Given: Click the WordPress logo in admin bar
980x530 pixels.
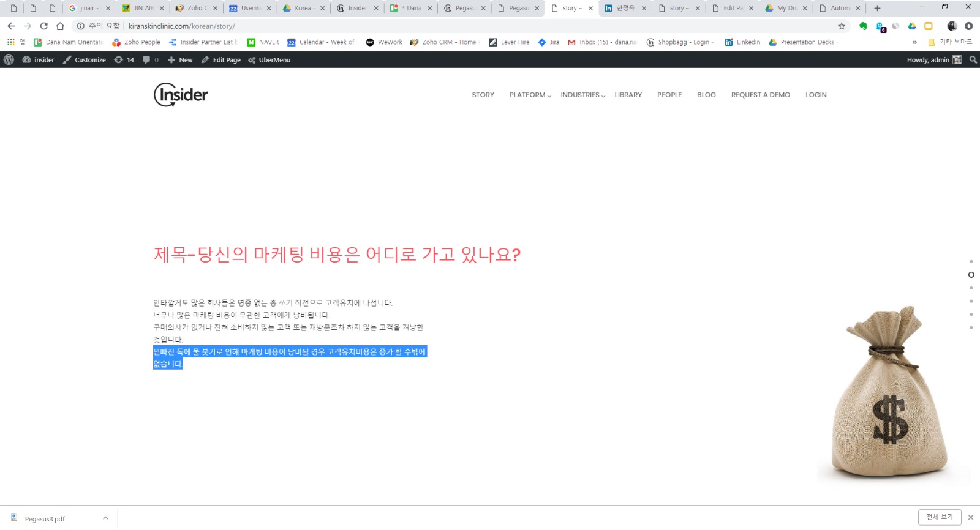Looking at the screenshot, I should coord(9,60).
